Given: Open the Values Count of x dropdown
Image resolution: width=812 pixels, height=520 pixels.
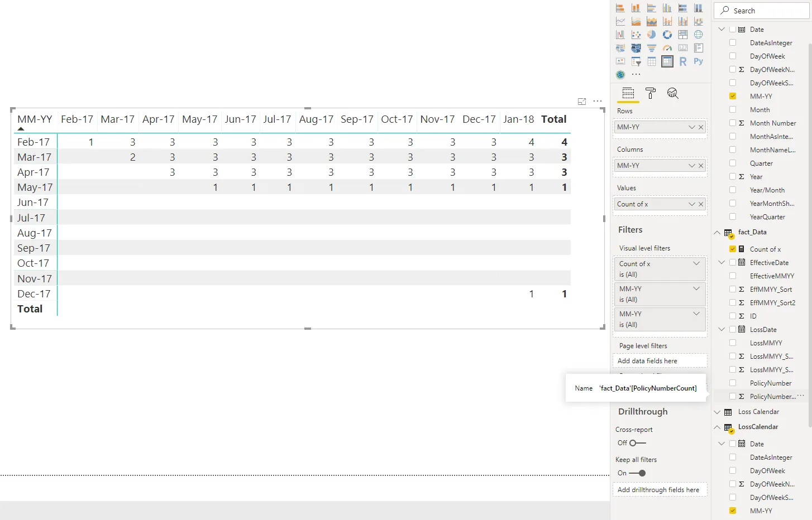Looking at the screenshot, I should point(692,204).
